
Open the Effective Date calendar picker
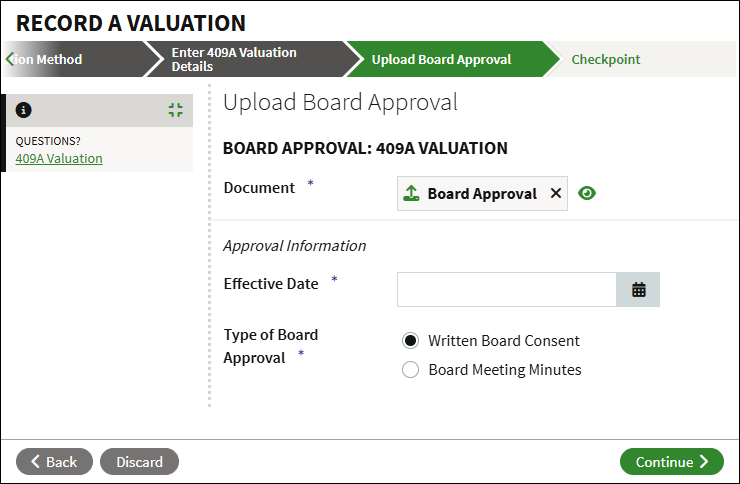[x=638, y=289]
